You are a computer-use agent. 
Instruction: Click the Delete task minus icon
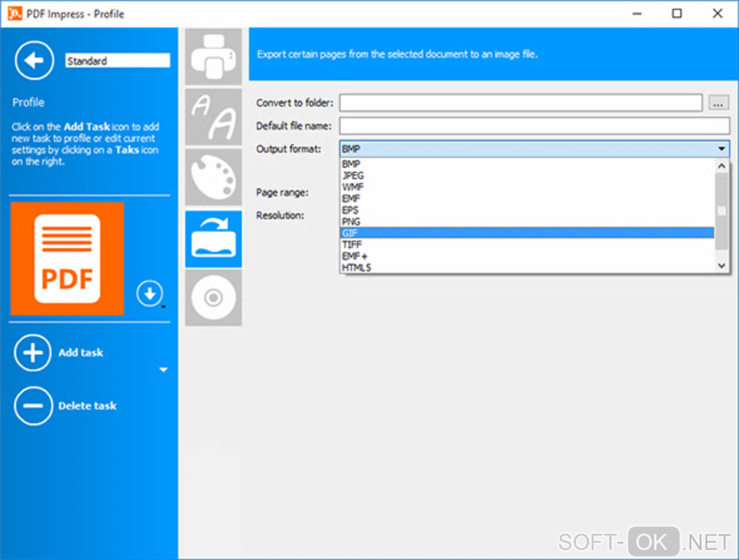tap(33, 406)
